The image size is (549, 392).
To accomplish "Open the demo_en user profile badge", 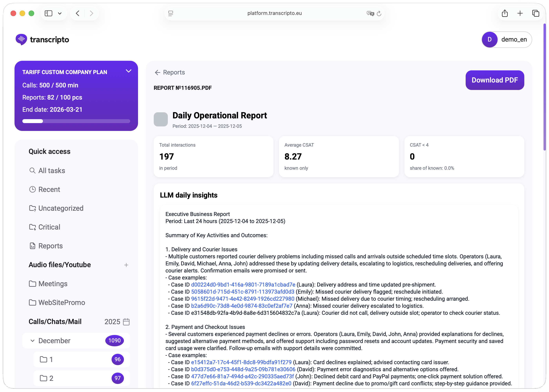I will [x=506, y=39].
